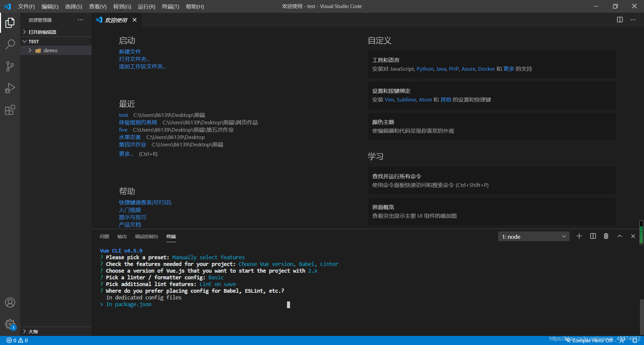
Task: Install Python support link
Action: (x=425, y=69)
